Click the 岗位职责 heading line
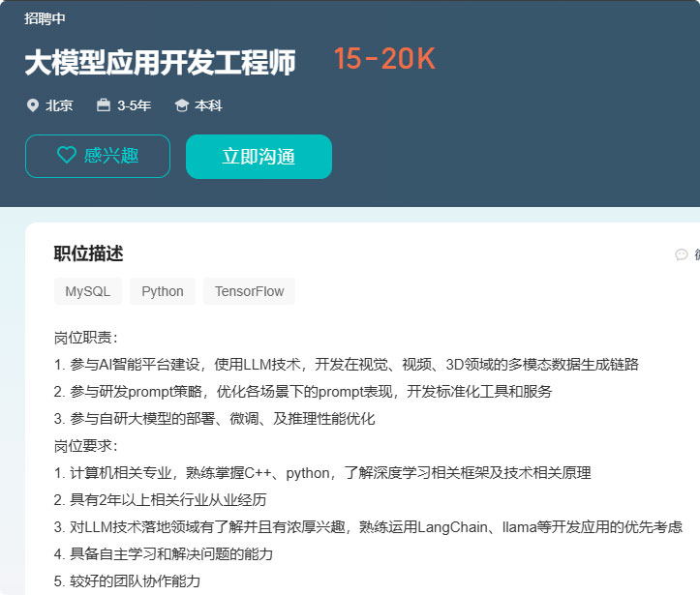 point(86,338)
